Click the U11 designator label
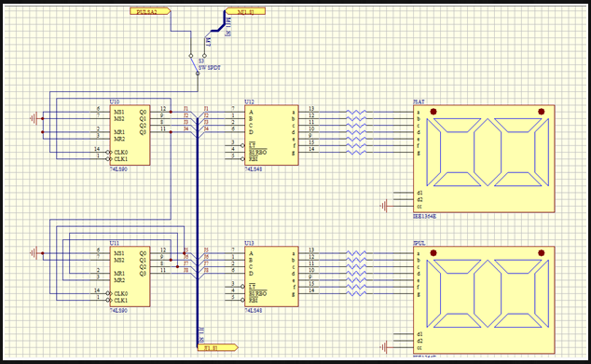The height and width of the screenshot is (364, 591). coord(115,243)
